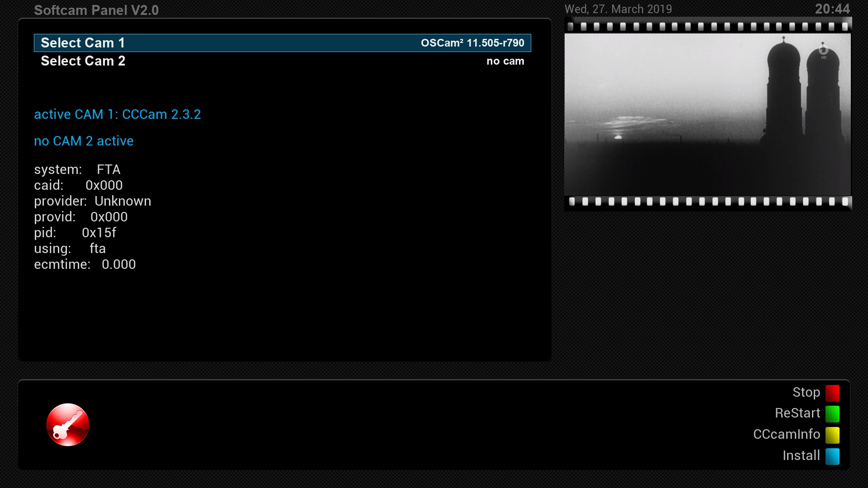
Task: Click the Softcam Panel V2.0 title
Action: (x=96, y=10)
